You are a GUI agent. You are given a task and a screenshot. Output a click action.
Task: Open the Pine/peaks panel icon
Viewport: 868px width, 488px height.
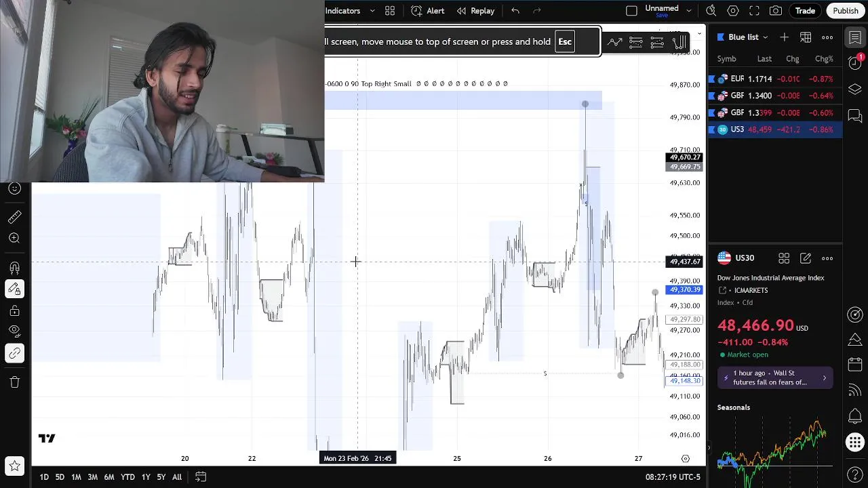pyautogui.click(x=855, y=340)
